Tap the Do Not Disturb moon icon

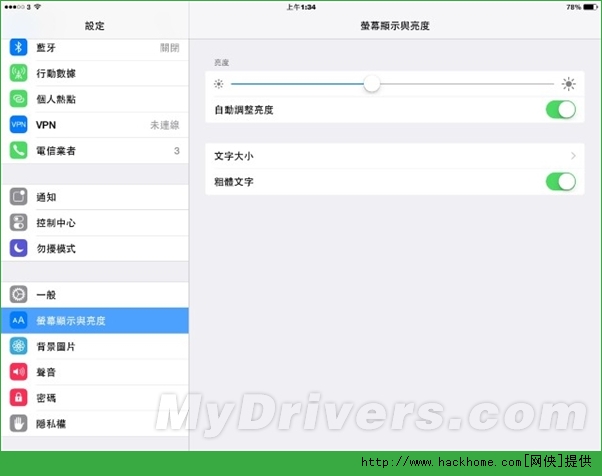[x=18, y=248]
